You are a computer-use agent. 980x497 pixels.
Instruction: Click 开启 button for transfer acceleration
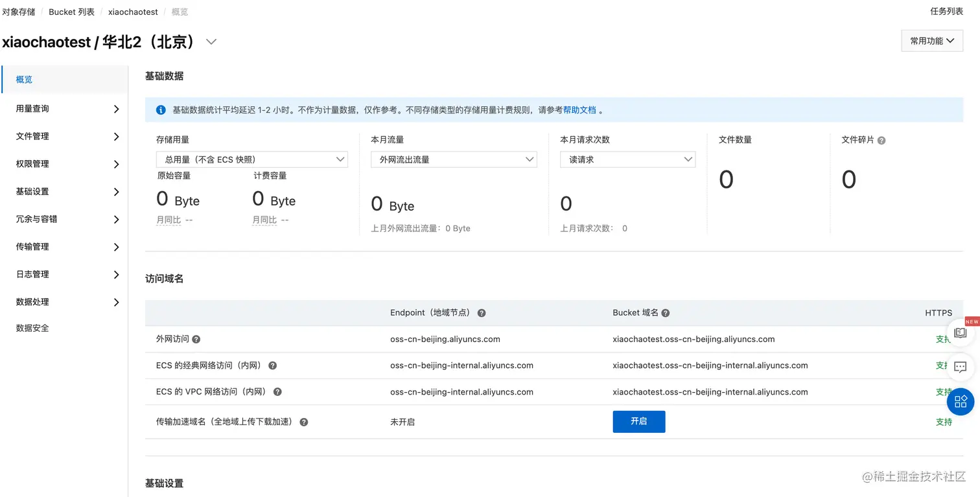point(639,422)
